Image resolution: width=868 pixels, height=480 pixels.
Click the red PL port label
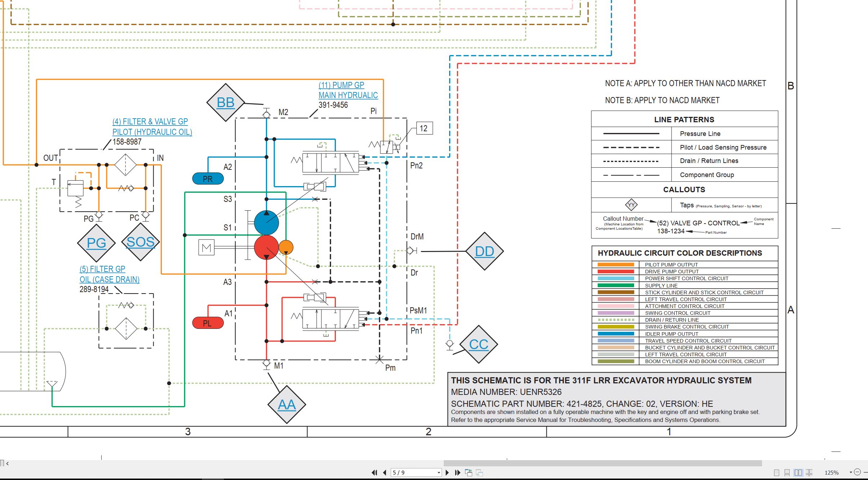(208, 323)
